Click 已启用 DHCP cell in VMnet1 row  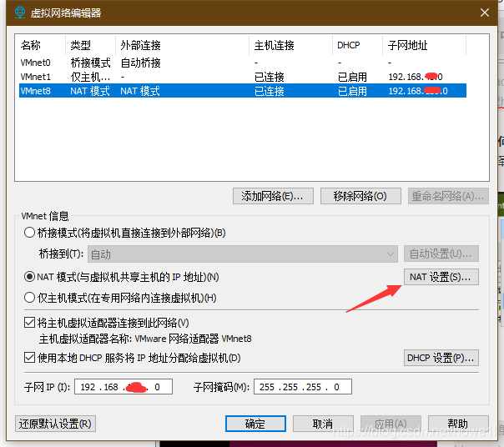tap(352, 77)
